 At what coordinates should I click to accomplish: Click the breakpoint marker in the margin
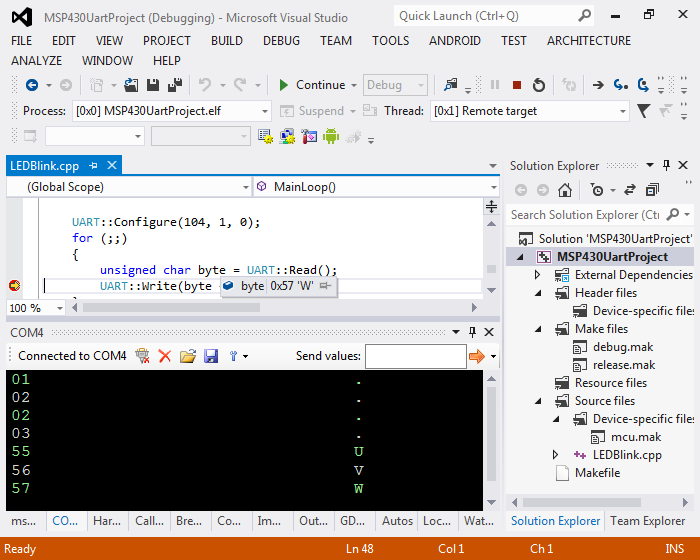tap(14, 285)
